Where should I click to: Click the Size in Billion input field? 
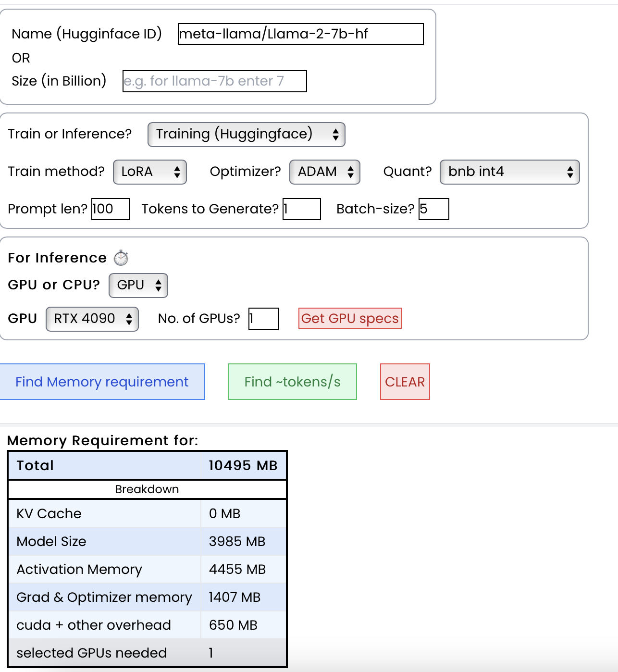[x=214, y=81]
